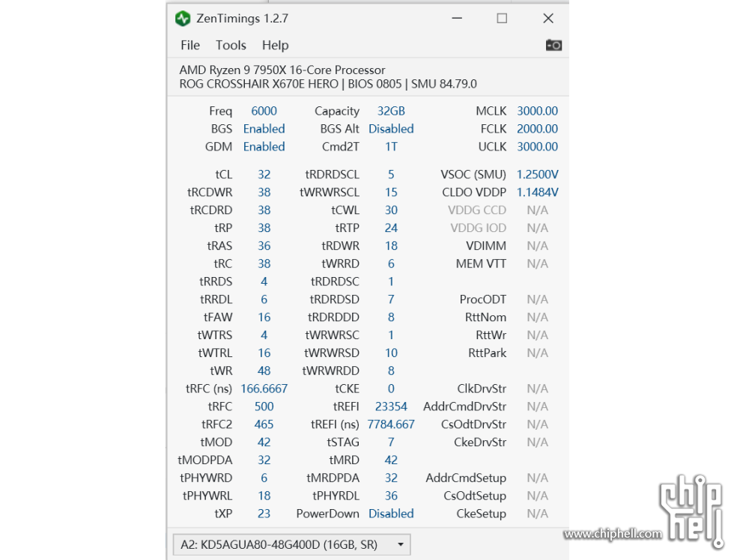The image size is (734, 560).
Task: Click the ClkDrvStr N/A value
Action: (538, 389)
